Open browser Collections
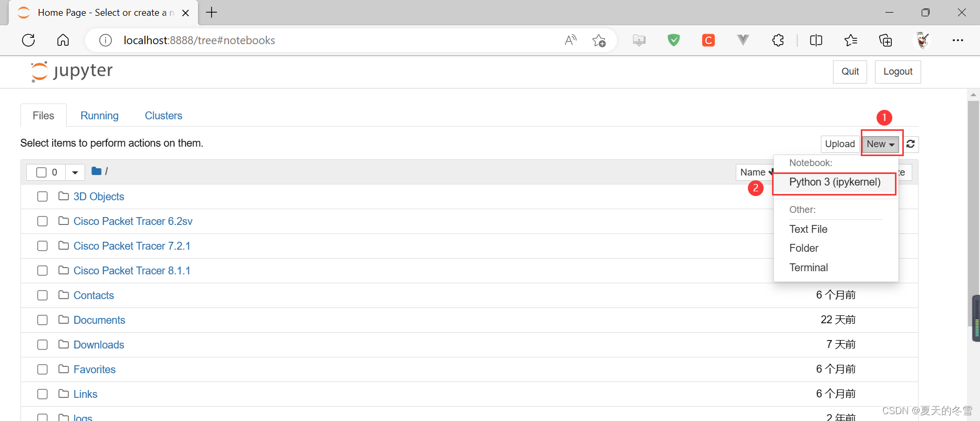The height and width of the screenshot is (421, 980). (885, 40)
